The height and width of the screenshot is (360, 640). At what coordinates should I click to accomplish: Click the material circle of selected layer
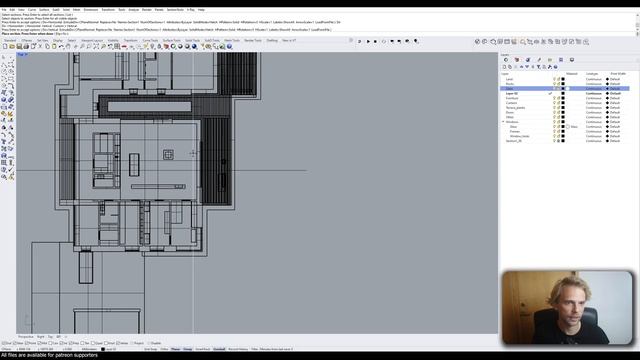point(568,89)
